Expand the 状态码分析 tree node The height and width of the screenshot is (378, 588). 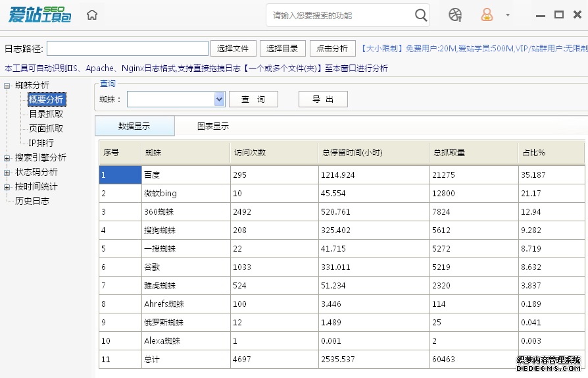[7, 173]
